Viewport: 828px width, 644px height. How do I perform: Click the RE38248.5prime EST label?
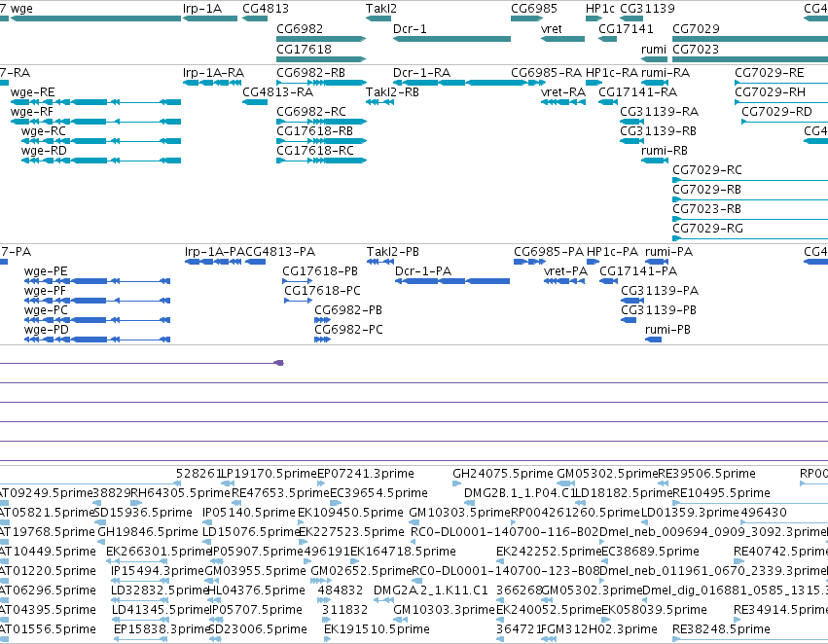(x=721, y=629)
